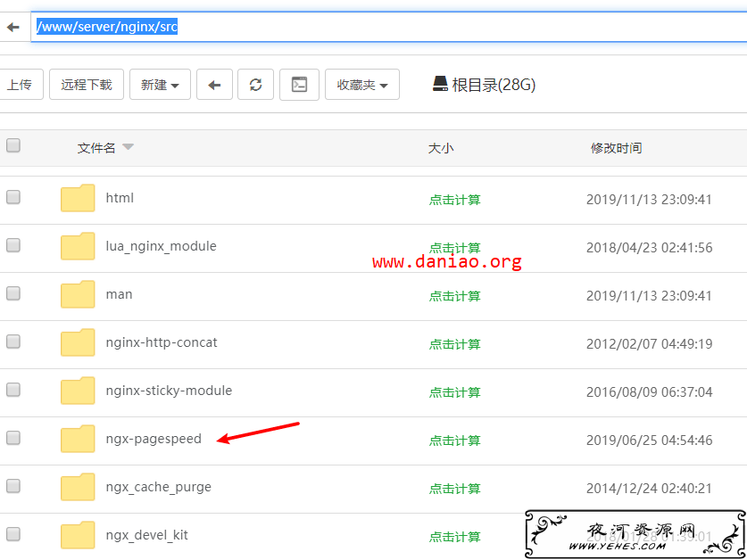Click the man folder icon
The width and height of the screenshot is (747, 560).
(78, 293)
